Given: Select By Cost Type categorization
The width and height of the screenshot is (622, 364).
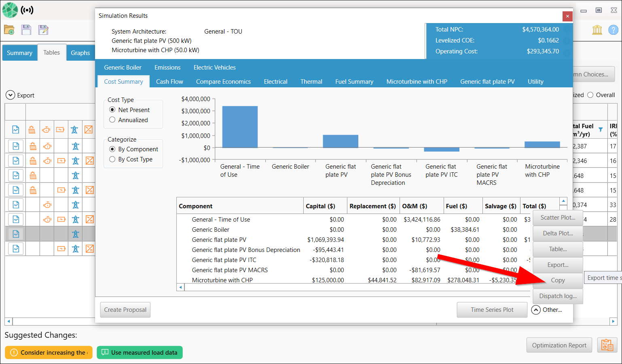Looking at the screenshot, I should [x=112, y=159].
